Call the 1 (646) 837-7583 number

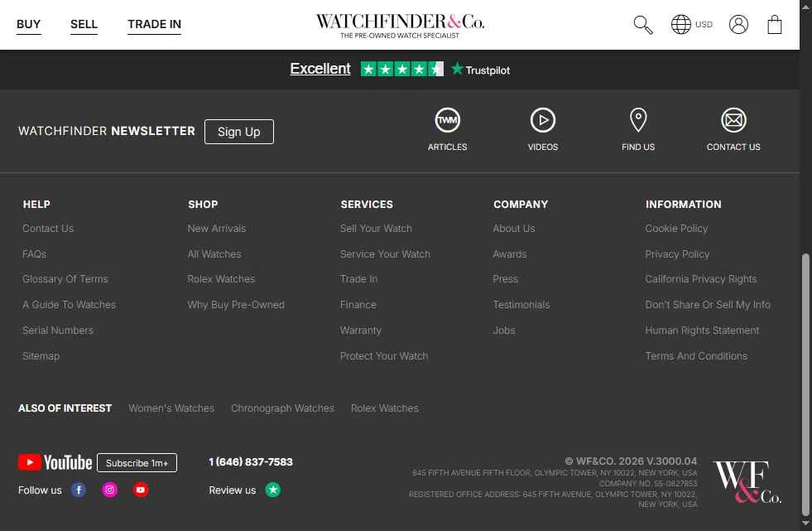point(251,461)
